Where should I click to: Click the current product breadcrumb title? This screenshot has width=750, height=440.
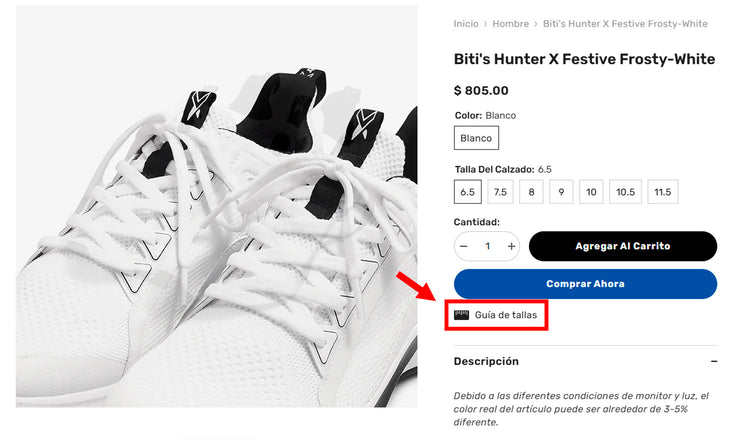625,23
